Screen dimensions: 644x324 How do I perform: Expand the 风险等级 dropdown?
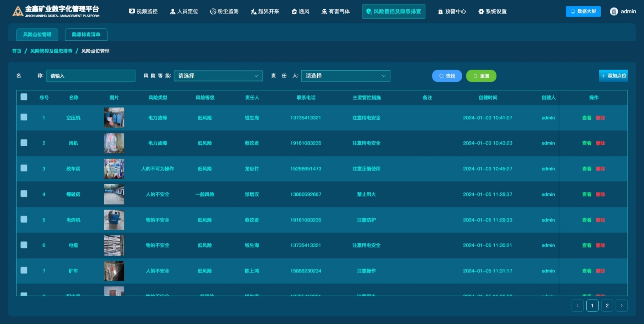point(218,76)
